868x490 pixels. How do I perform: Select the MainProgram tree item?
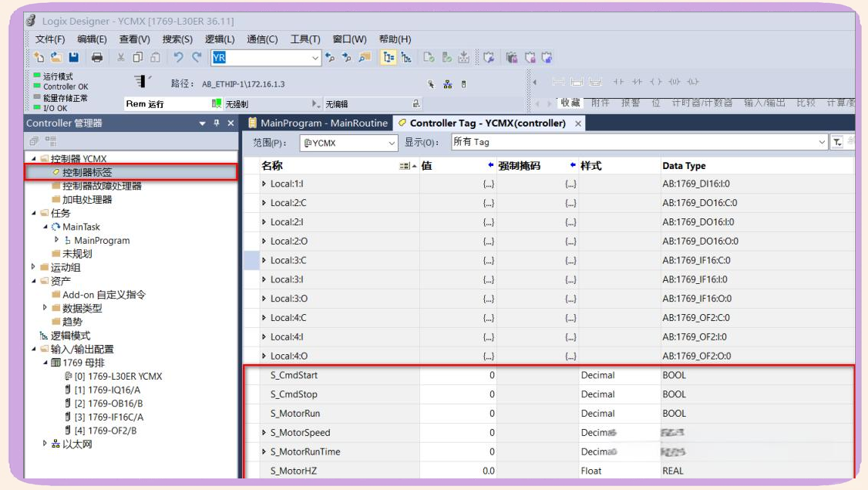point(102,240)
